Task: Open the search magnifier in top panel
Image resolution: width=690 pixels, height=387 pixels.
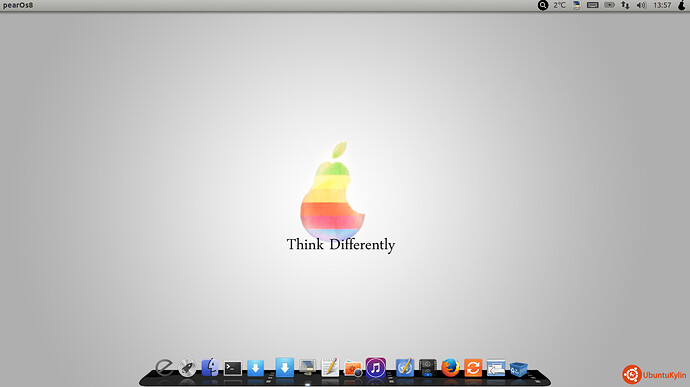Action: [x=543, y=5]
